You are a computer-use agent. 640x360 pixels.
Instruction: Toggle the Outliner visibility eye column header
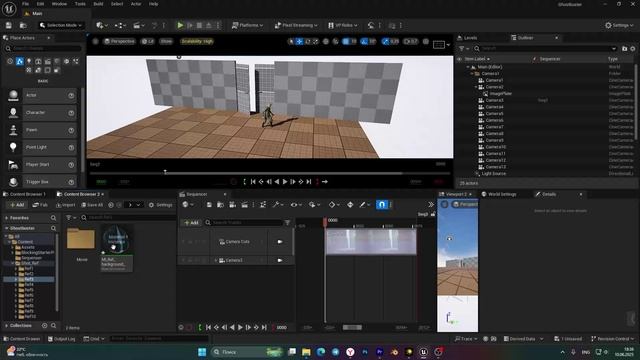pos(460,59)
